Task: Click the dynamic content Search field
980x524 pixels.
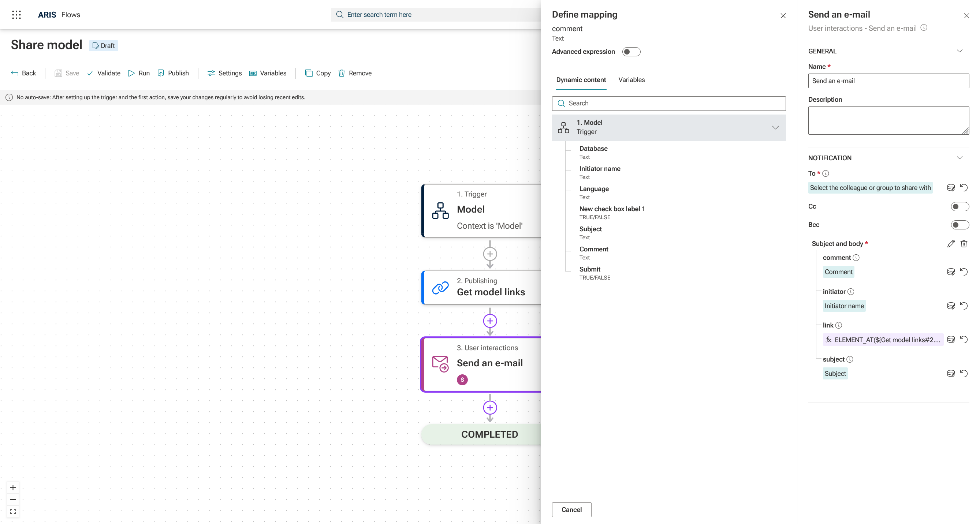Action: click(668, 104)
